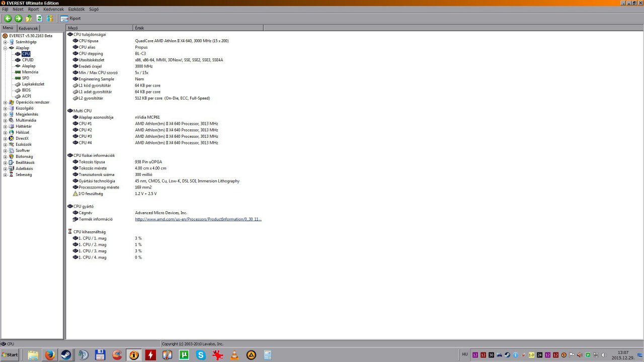The image size is (644, 362).
Task: Open the Kedvencek menu in menu bar
Action: pos(53,9)
